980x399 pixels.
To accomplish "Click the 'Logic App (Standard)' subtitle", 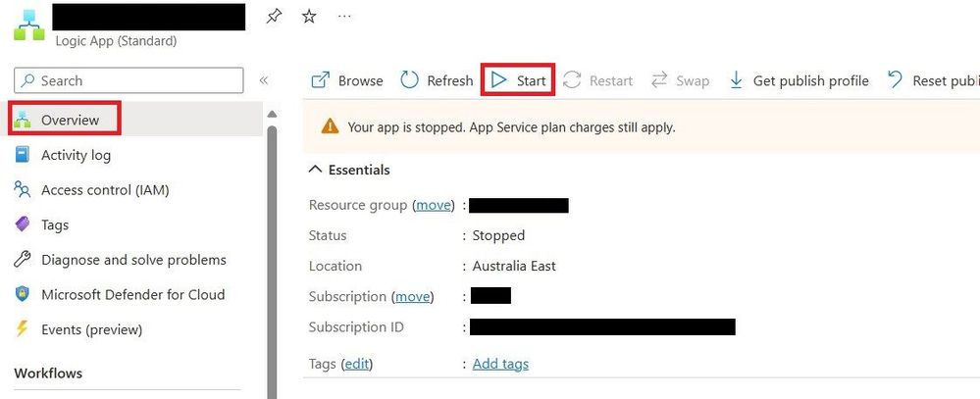I will pos(117,41).
